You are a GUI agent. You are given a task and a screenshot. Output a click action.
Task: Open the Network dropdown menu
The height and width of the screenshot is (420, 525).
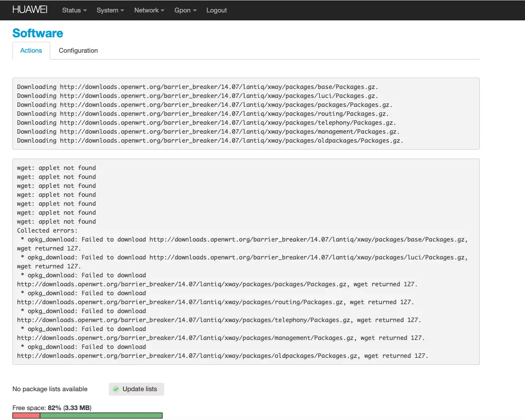[149, 10]
